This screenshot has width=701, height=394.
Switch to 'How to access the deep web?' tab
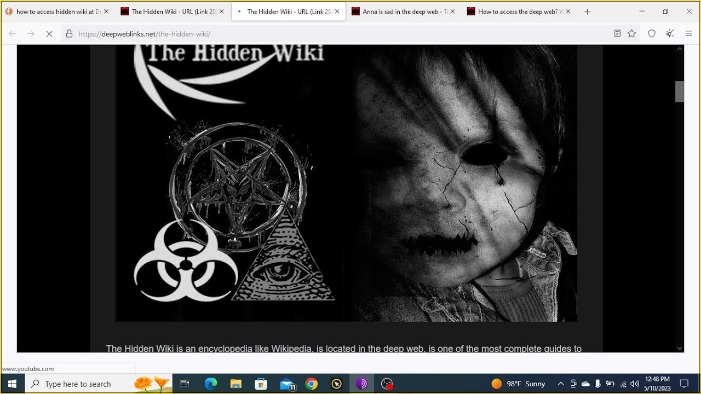519,12
